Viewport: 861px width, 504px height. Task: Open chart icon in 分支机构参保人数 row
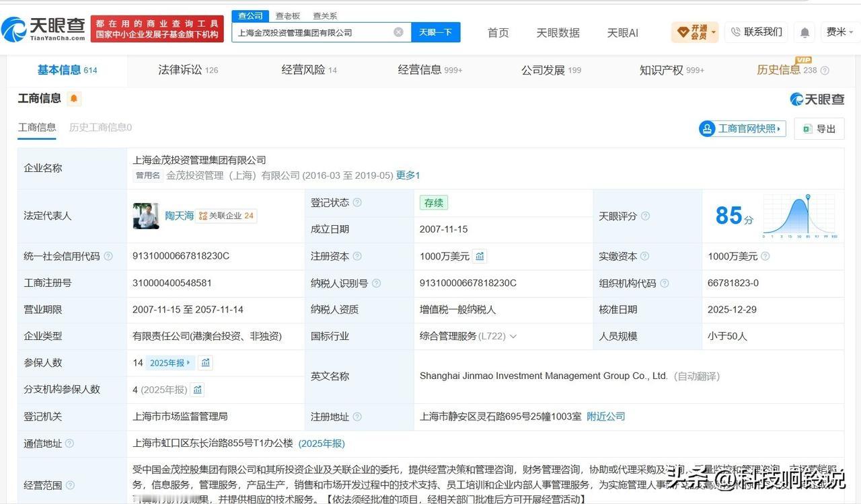[197, 390]
